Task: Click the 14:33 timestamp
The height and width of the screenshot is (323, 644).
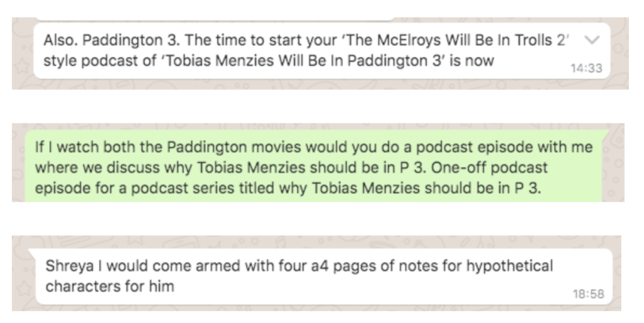Action: point(586,68)
